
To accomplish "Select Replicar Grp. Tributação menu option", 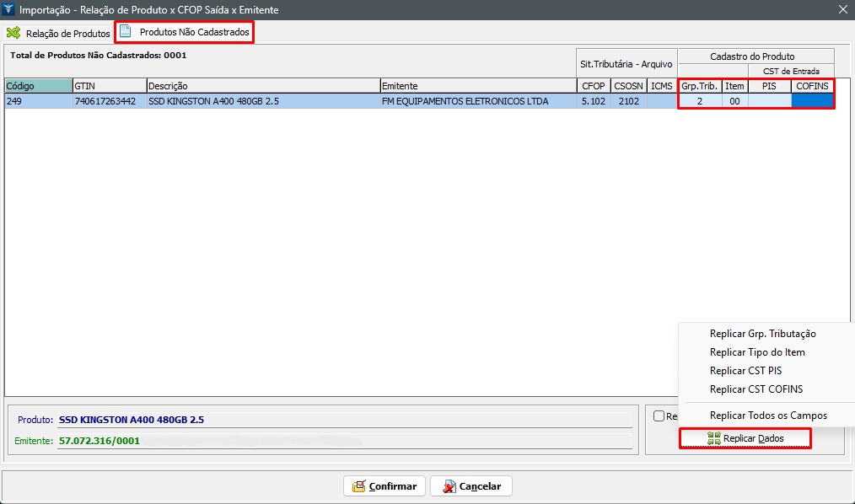I will click(x=762, y=334).
